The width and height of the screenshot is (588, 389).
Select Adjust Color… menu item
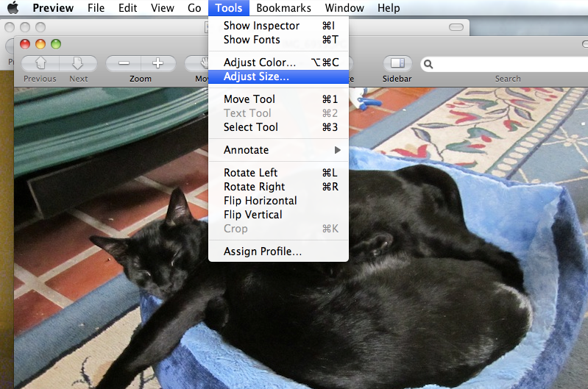point(279,63)
